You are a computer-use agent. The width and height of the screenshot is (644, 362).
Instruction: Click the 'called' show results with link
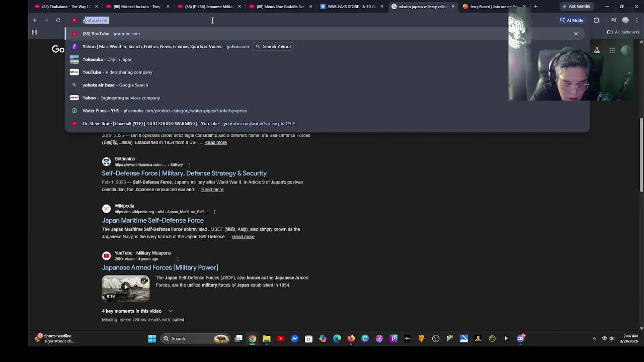(178, 320)
